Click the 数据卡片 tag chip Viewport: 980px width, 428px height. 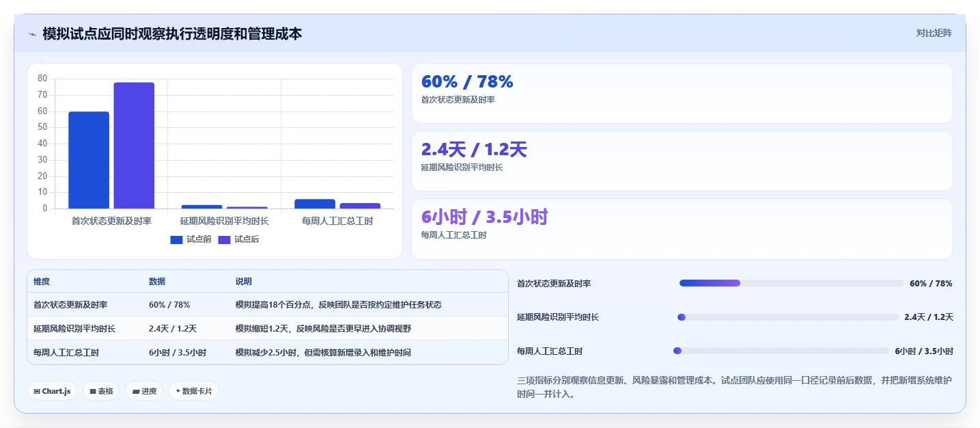coord(194,391)
